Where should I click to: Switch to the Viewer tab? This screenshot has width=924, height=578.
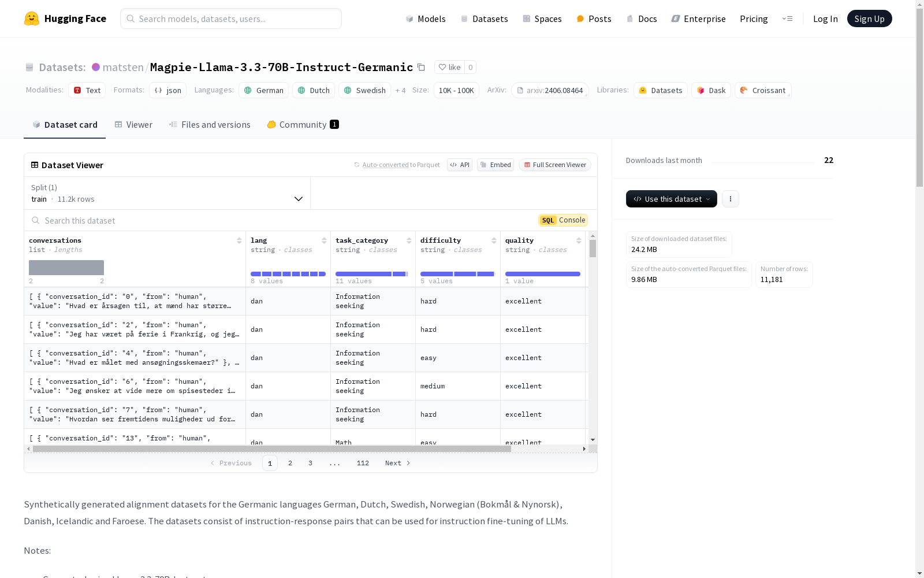tap(133, 124)
